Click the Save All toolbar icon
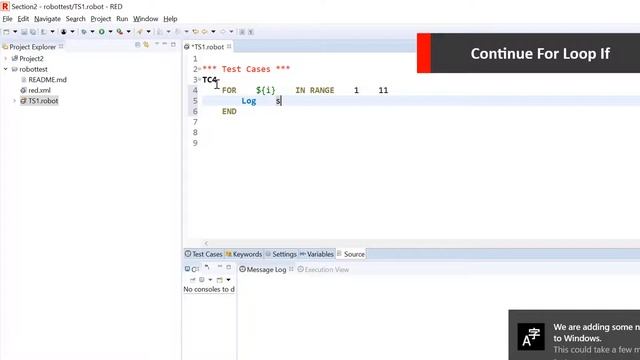640x360 pixels. click(x=33, y=31)
